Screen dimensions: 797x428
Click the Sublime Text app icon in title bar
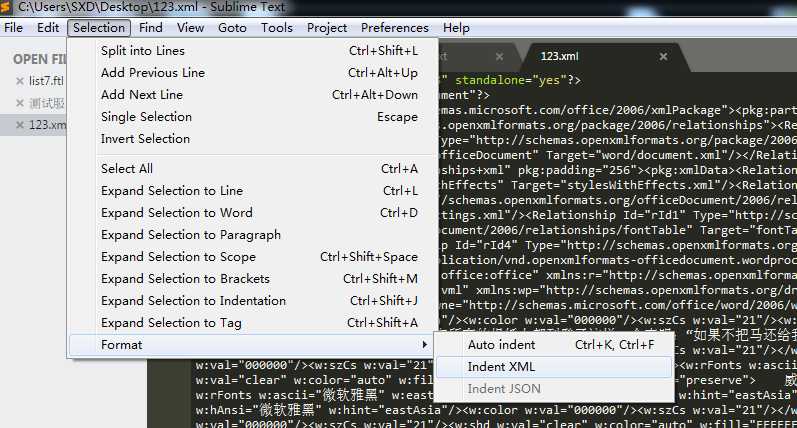(6, 7)
